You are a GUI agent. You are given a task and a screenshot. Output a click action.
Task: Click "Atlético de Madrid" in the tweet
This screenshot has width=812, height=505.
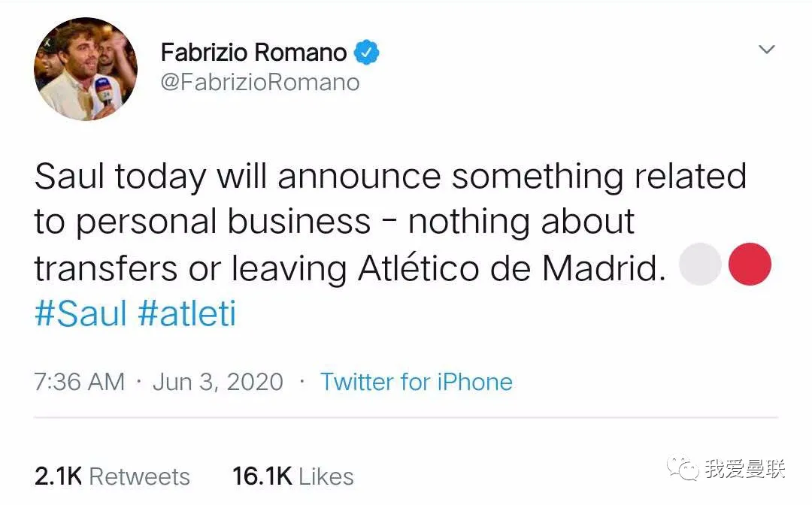point(512,268)
